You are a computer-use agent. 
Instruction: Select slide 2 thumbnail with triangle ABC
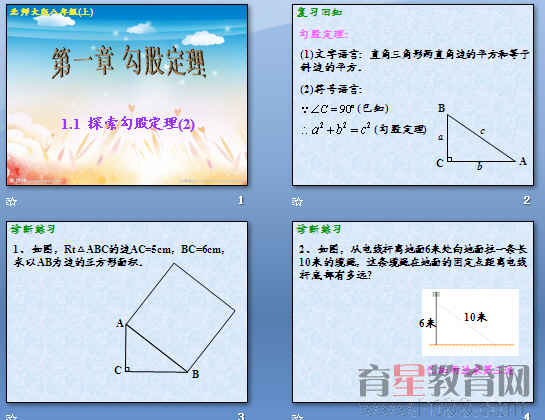[413, 95]
